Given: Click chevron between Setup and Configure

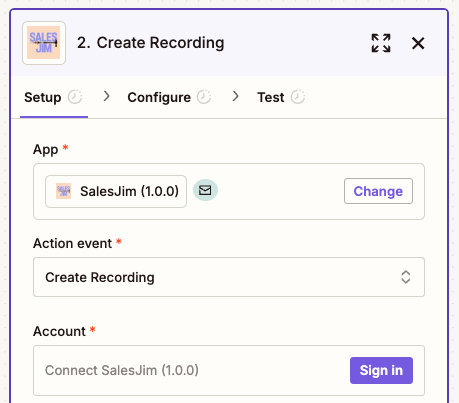Looking at the screenshot, I should click(106, 96).
